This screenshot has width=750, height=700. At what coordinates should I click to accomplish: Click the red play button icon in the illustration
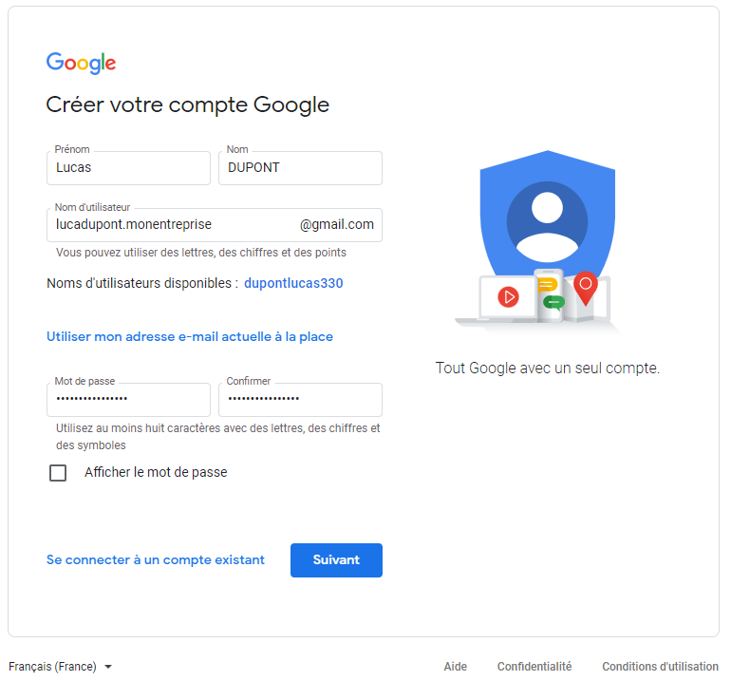tap(510, 296)
